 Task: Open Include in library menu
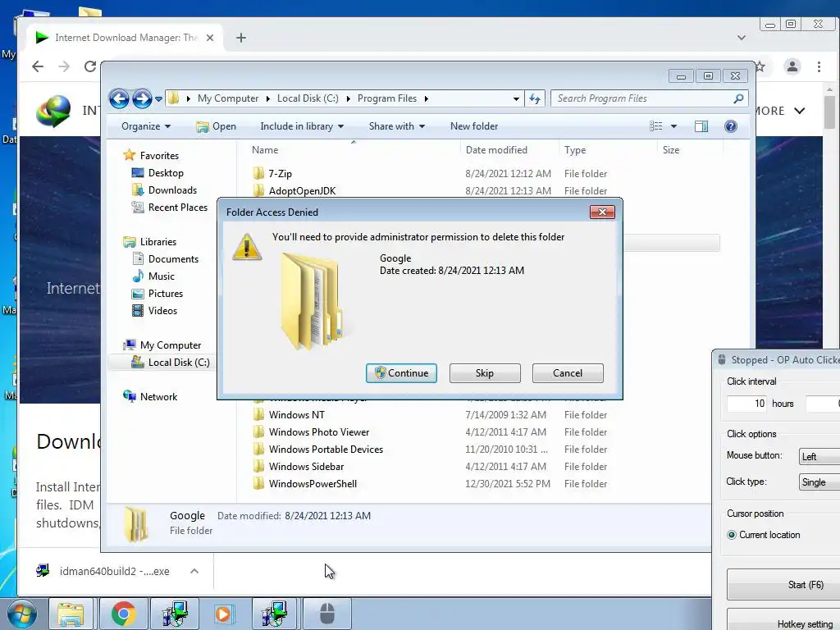pos(302,126)
